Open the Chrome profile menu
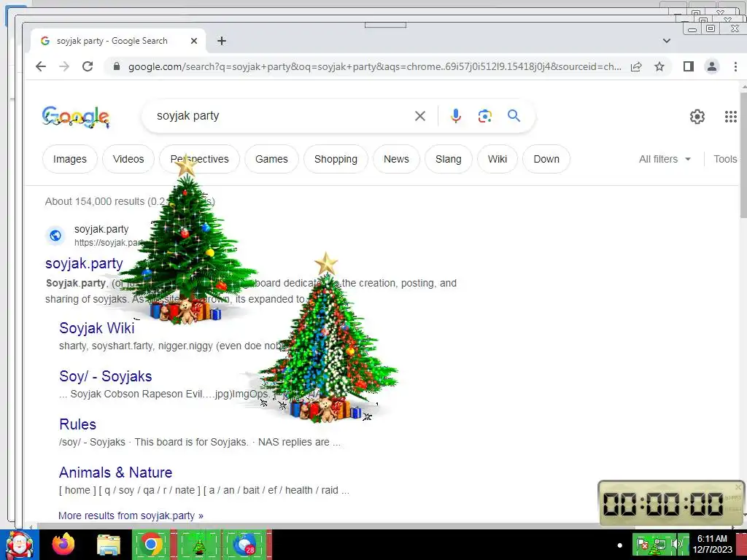Image resolution: width=747 pixels, height=560 pixels. point(712,66)
